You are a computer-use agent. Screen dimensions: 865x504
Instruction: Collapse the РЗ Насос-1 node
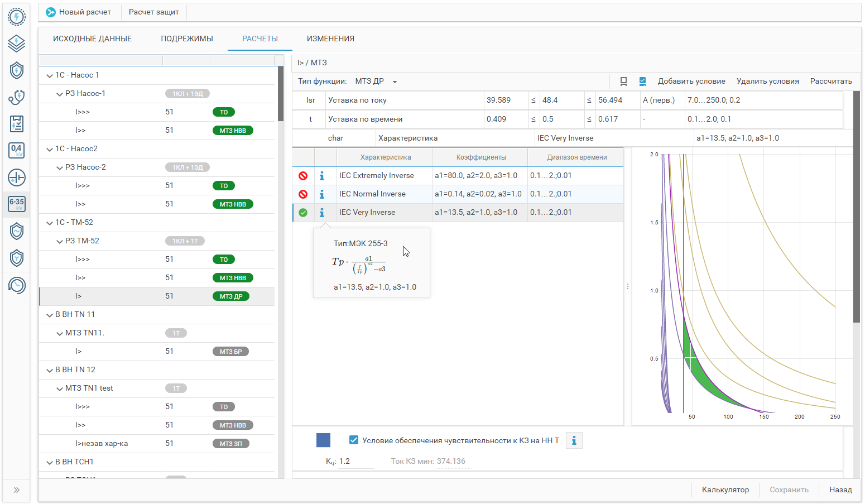tap(60, 94)
